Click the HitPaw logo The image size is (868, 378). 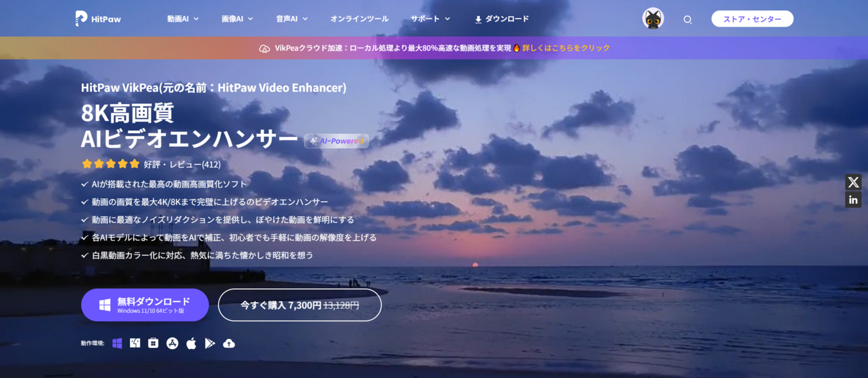(98, 19)
